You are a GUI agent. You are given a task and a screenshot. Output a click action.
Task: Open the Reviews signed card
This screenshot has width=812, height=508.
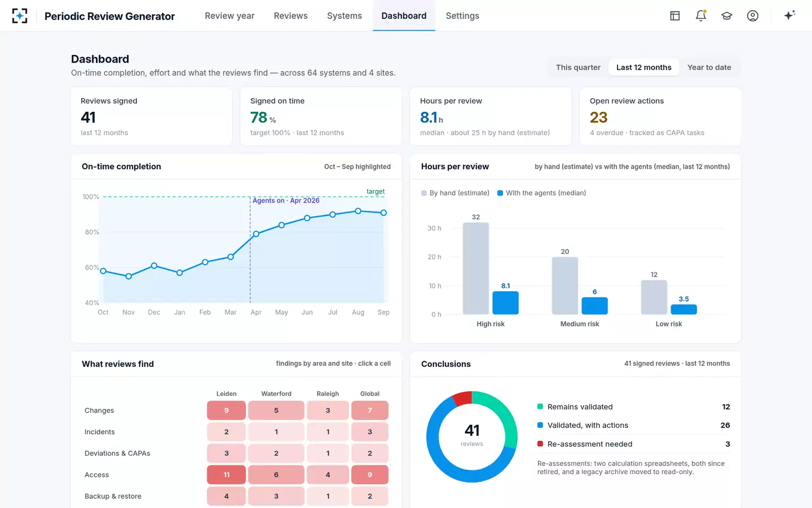(152, 116)
